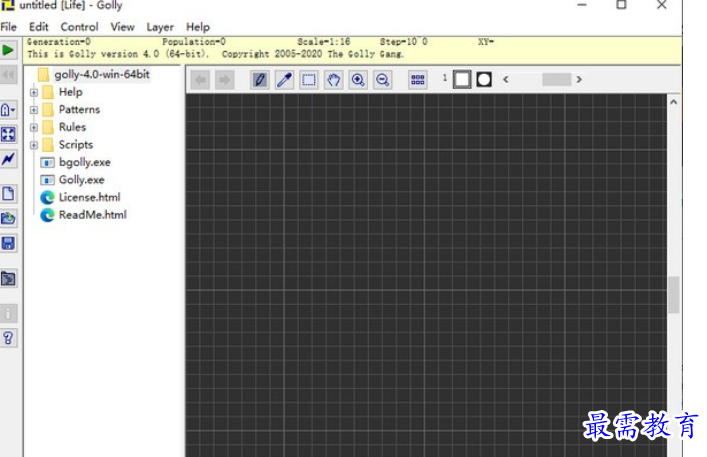Viewport: 707px width, 457px height.
Task: Open the Help menu
Action: pos(198,27)
